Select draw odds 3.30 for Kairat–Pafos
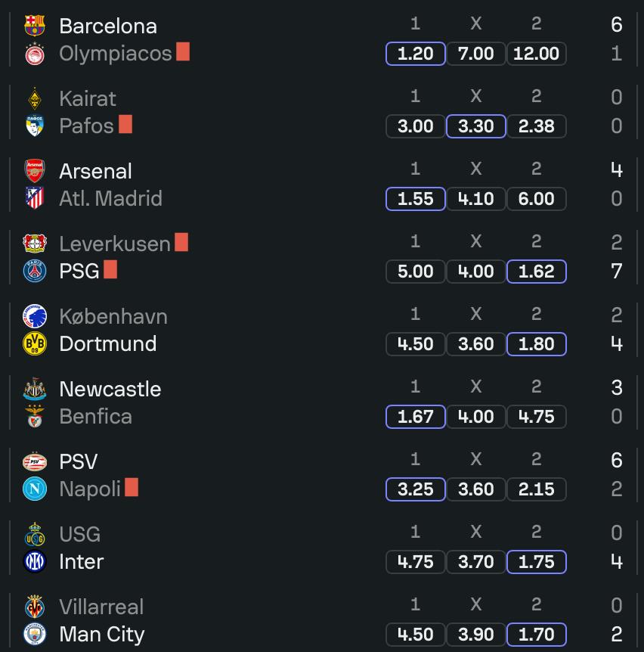The height and width of the screenshot is (652, 644). point(475,126)
